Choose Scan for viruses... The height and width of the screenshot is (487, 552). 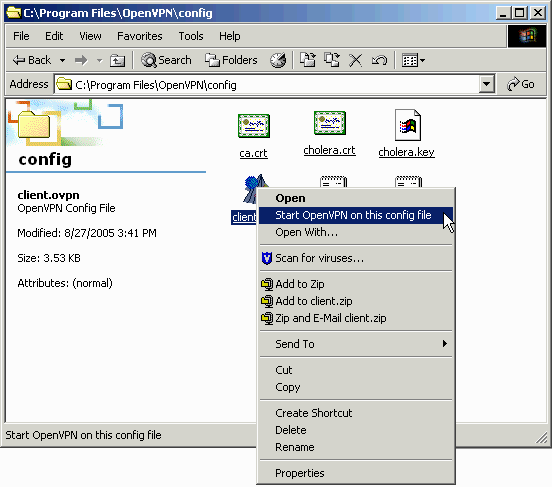(x=356, y=258)
